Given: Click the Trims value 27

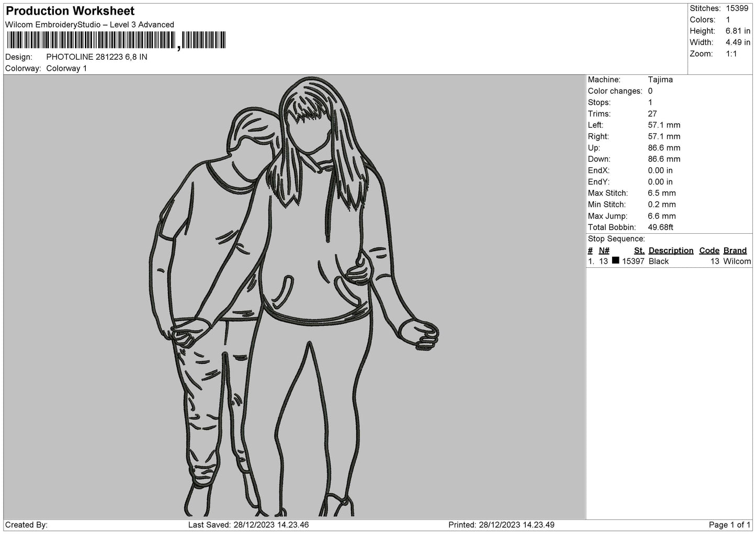Looking at the screenshot, I should 652,114.
